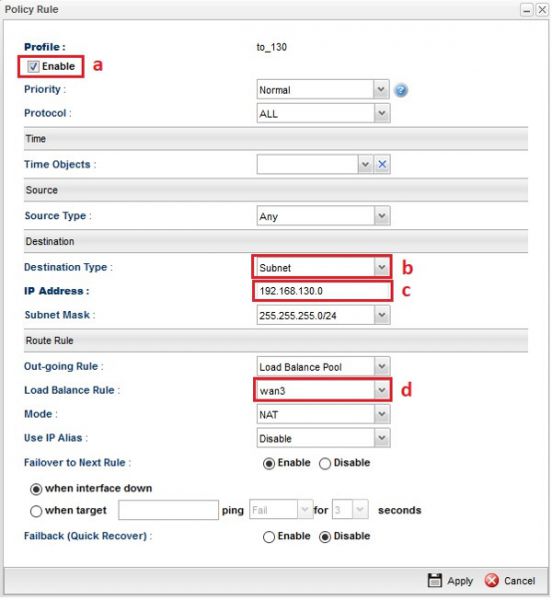Image resolution: width=552 pixels, height=600 pixels.
Task: Click the Apply save icon
Action: [x=434, y=580]
